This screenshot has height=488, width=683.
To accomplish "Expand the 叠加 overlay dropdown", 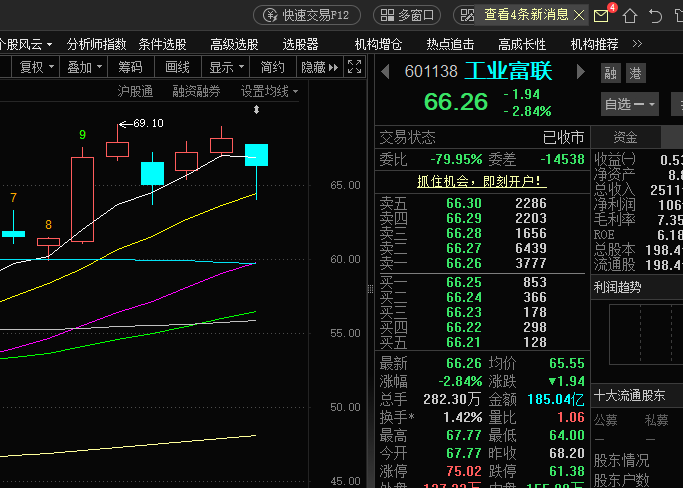I will click(84, 67).
